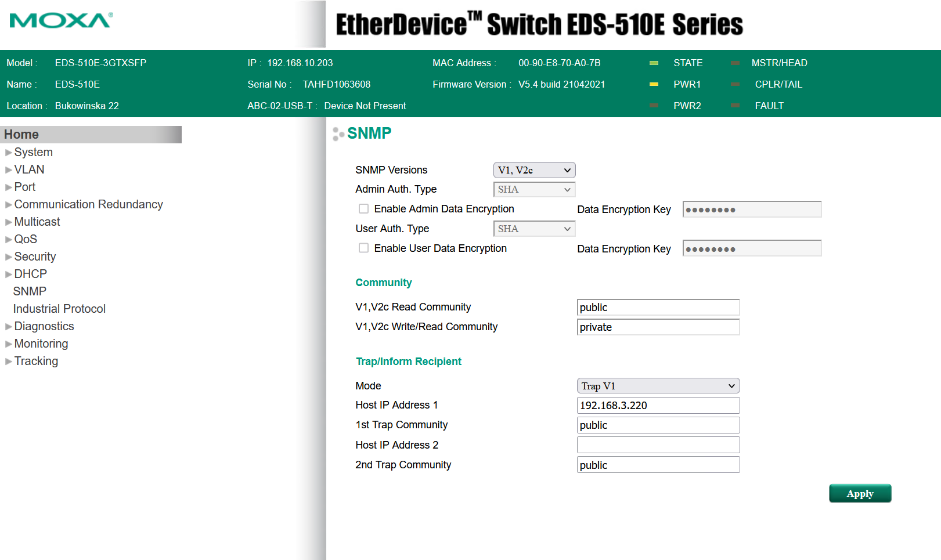The image size is (941, 560).
Task: Expand the Communication Redundancy arrow
Action: [x=8, y=205]
